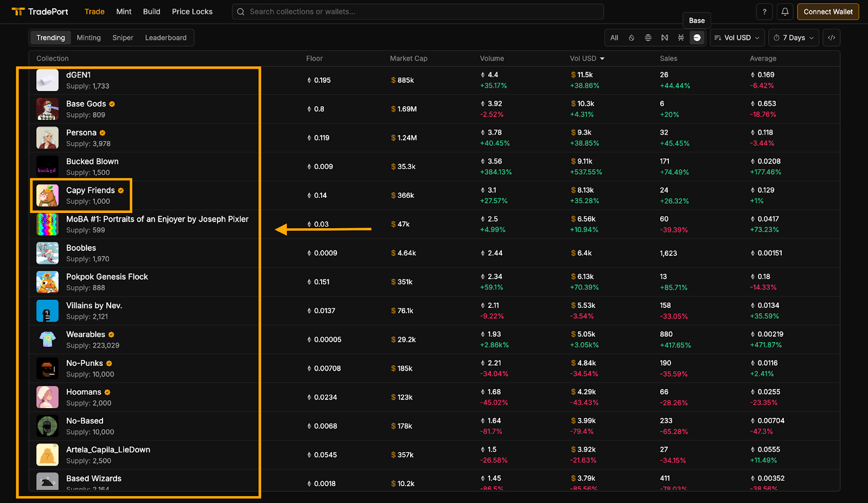Open the help question mark button

tap(764, 11)
